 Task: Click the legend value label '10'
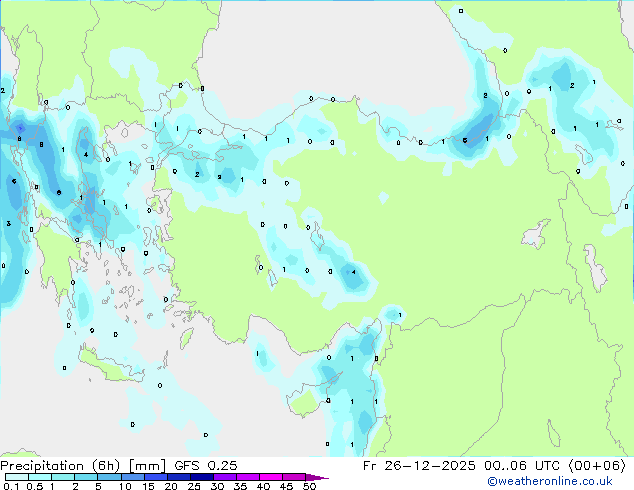coord(125,486)
